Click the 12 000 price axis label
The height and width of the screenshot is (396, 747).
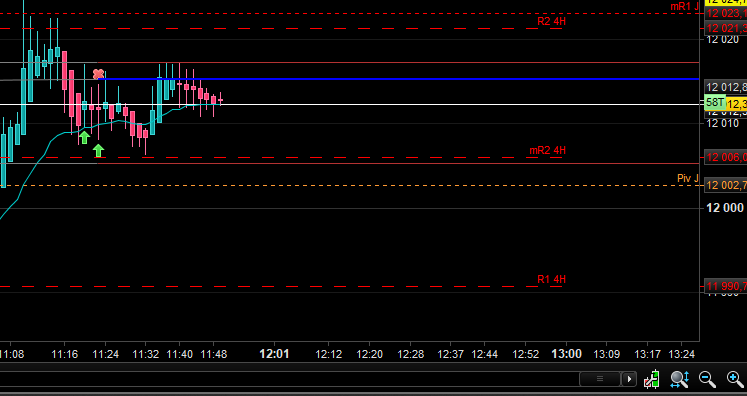[x=725, y=208]
